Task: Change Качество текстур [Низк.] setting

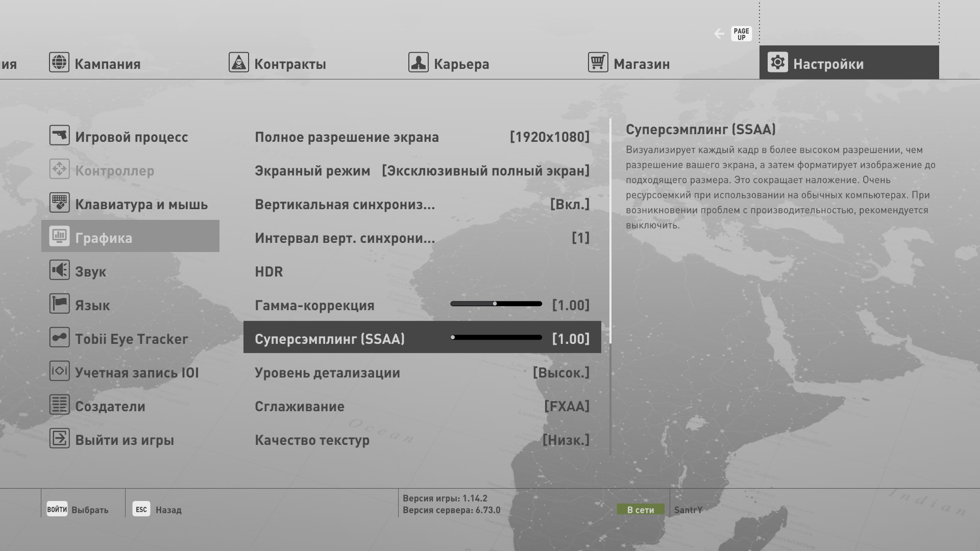Action: coord(422,439)
